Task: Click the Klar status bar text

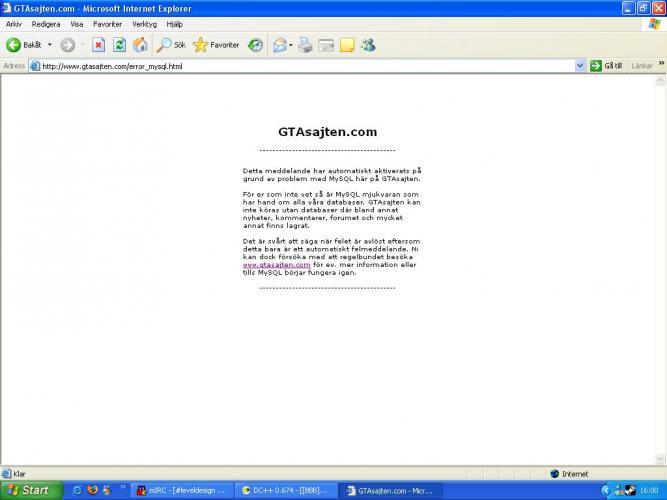Action: (20, 474)
